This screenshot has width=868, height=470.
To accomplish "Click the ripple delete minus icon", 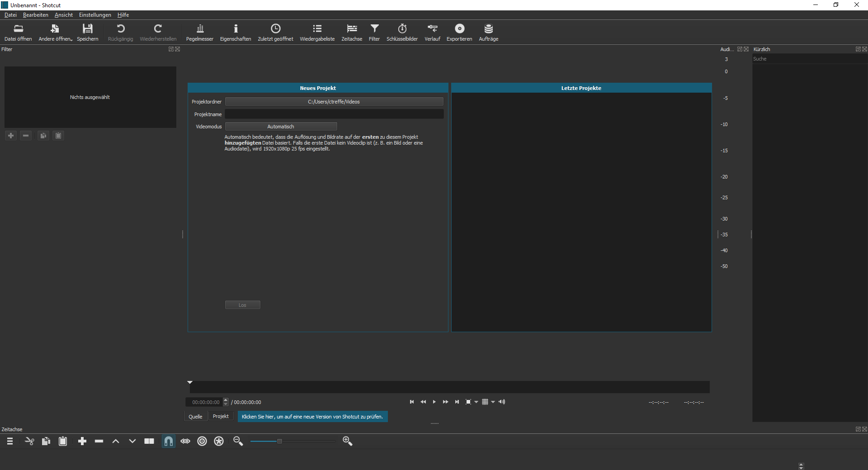I will coord(99,441).
